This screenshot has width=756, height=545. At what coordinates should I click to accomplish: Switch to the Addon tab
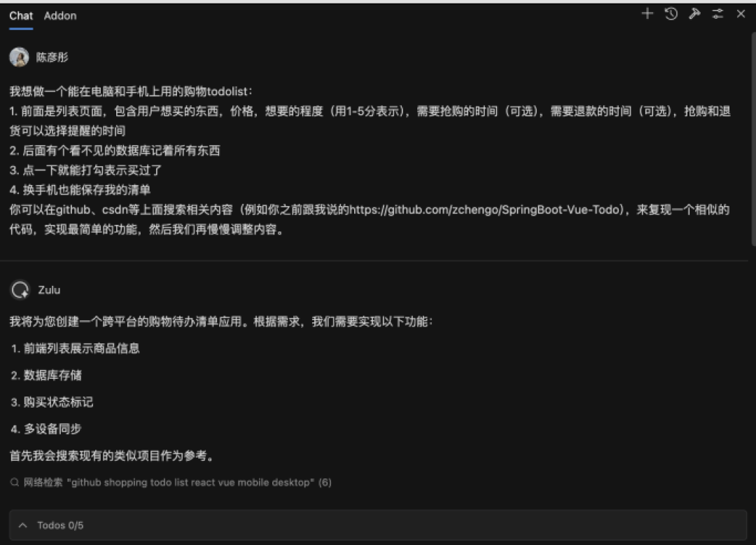coord(60,16)
